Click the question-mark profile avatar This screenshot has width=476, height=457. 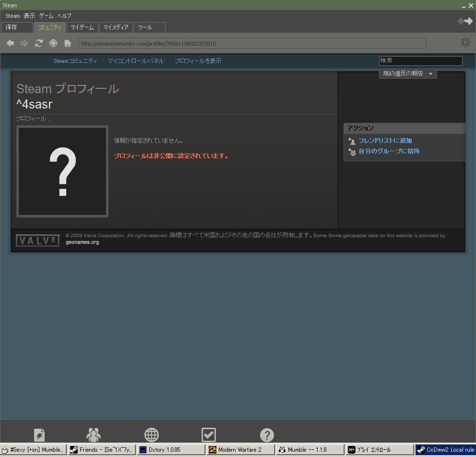coord(62,171)
